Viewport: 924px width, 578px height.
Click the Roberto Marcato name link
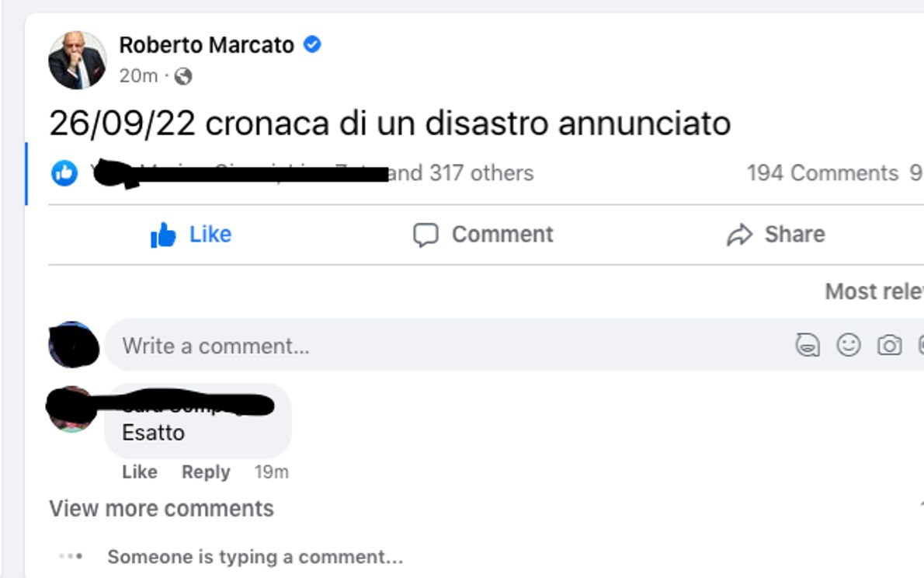pos(207,45)
